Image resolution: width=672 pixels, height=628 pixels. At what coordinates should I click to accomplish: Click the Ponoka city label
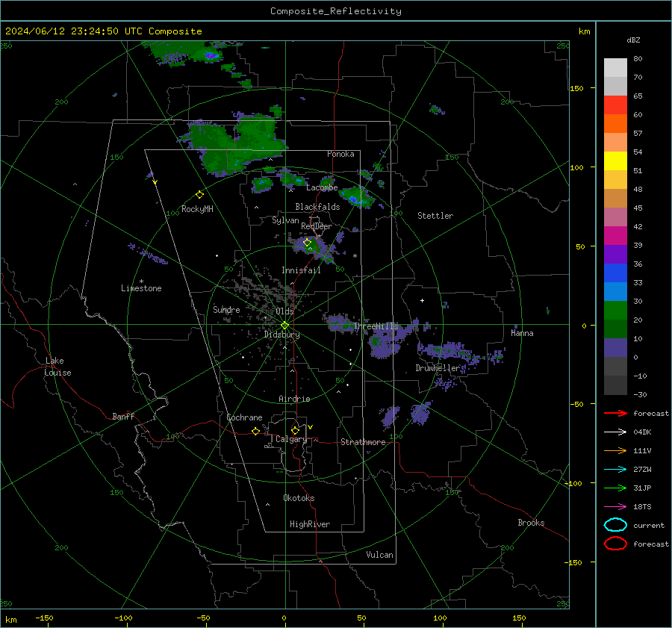(x=340, y=154)
